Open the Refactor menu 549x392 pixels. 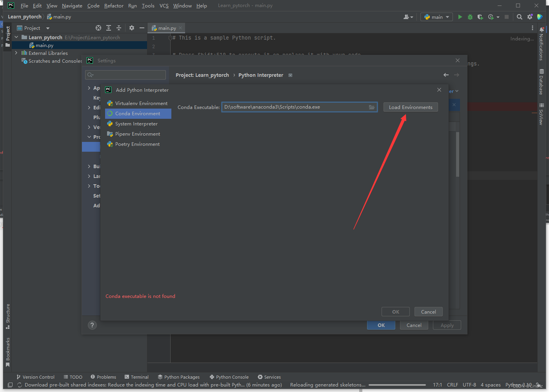pos(114,5)
